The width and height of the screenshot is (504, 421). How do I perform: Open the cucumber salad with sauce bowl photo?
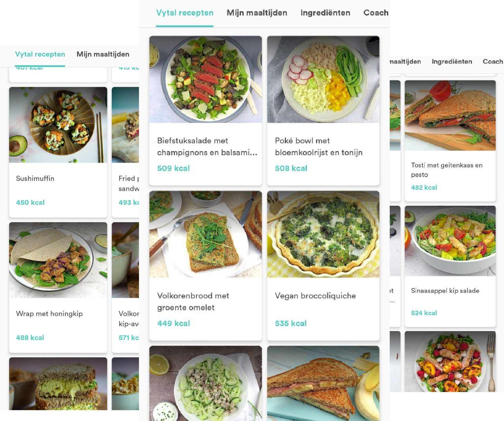[205, 383]
